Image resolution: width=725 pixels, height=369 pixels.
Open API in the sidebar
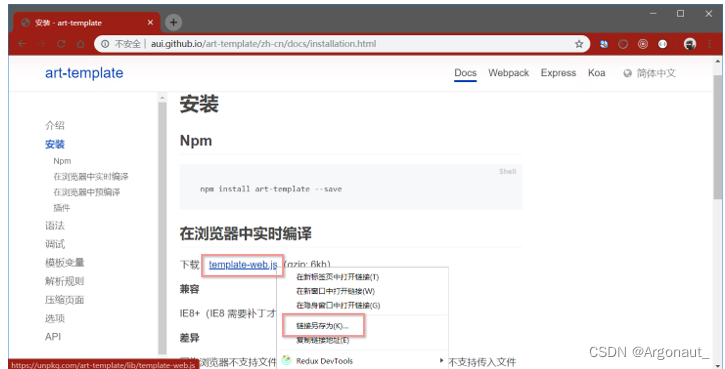(53, 337)
